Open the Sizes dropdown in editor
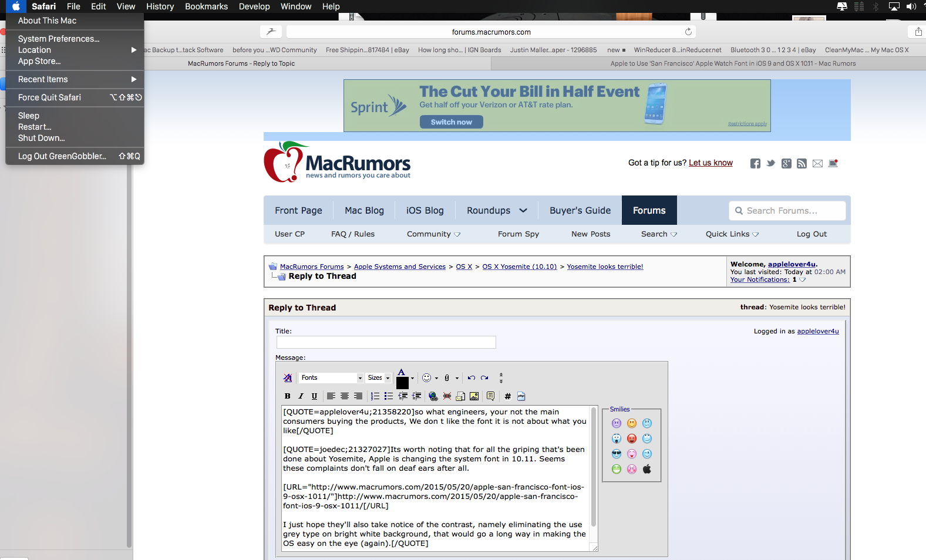Viewport: 926px width, 560px height. (379, 378)
